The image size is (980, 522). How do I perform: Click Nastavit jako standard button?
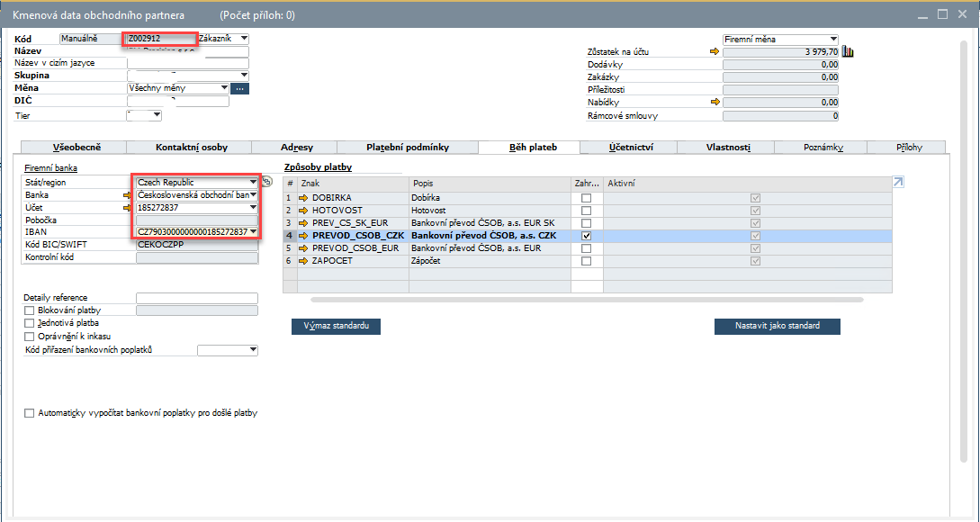point(778,327)
